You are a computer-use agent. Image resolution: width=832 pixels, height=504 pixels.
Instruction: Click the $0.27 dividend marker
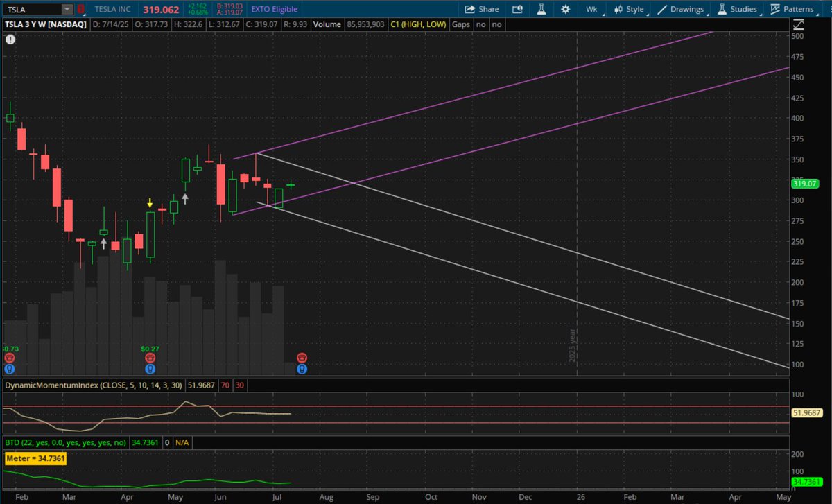coord(150,348)
